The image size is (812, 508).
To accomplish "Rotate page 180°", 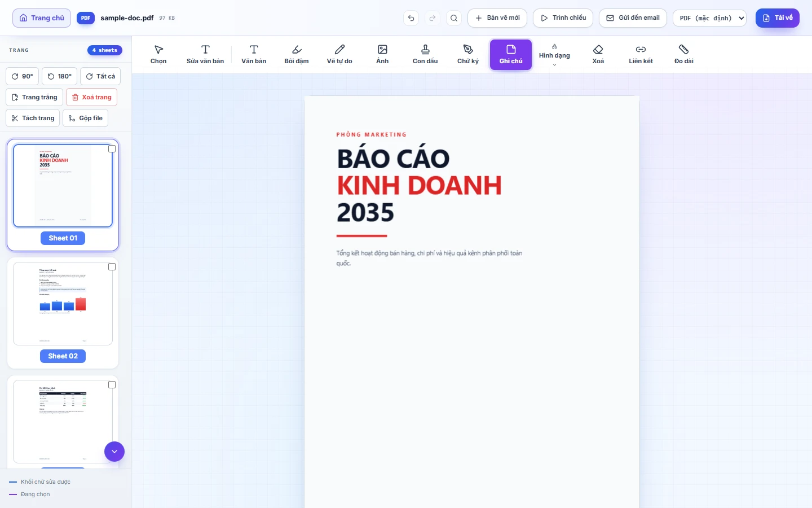I will tap(59, 76).
